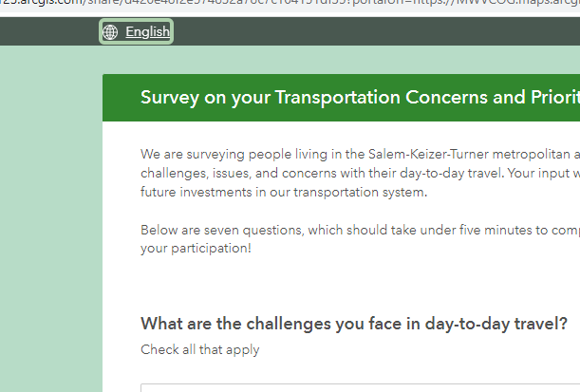The height and width of the screenshot is (392, 580).
Task: Click the "We are surveying people" sentence
Action: point(212,154)
